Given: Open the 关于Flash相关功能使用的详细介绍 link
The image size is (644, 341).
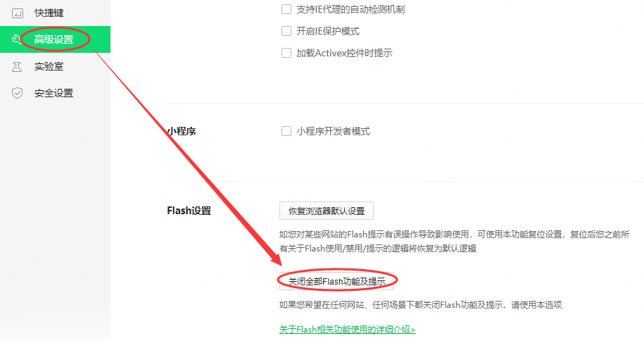Looking at the screenshot, I should [x=348, y=330].
